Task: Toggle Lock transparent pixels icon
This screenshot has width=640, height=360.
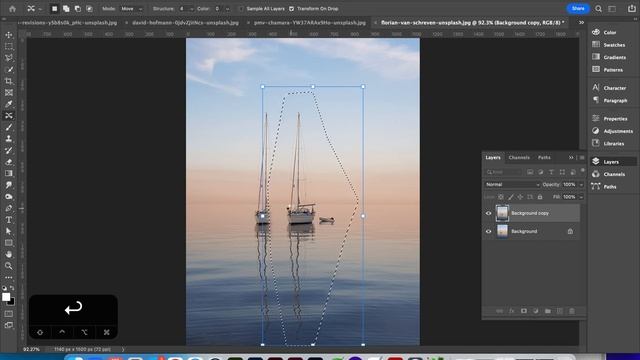Action: 501,197
